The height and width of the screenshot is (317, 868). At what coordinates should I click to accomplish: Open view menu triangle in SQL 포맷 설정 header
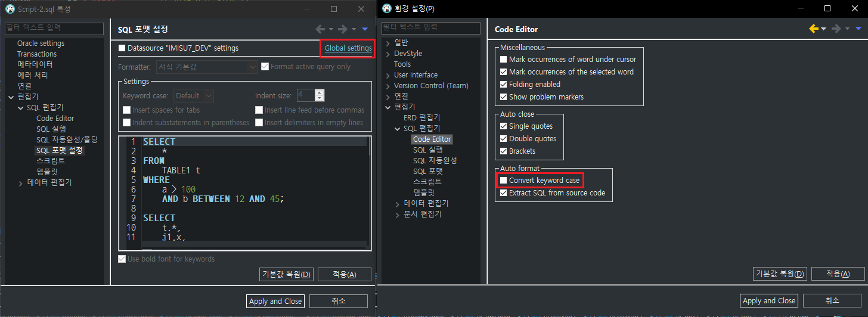365,29
